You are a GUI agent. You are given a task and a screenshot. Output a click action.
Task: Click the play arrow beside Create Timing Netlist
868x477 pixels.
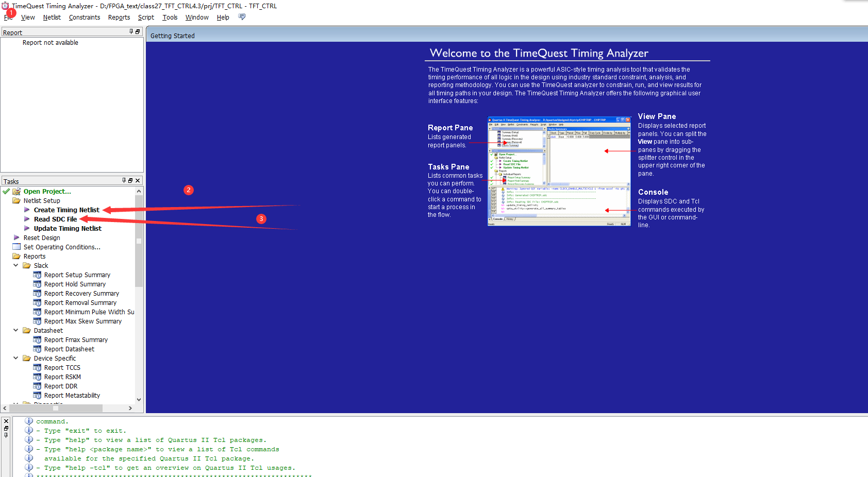tap(27, 210)
